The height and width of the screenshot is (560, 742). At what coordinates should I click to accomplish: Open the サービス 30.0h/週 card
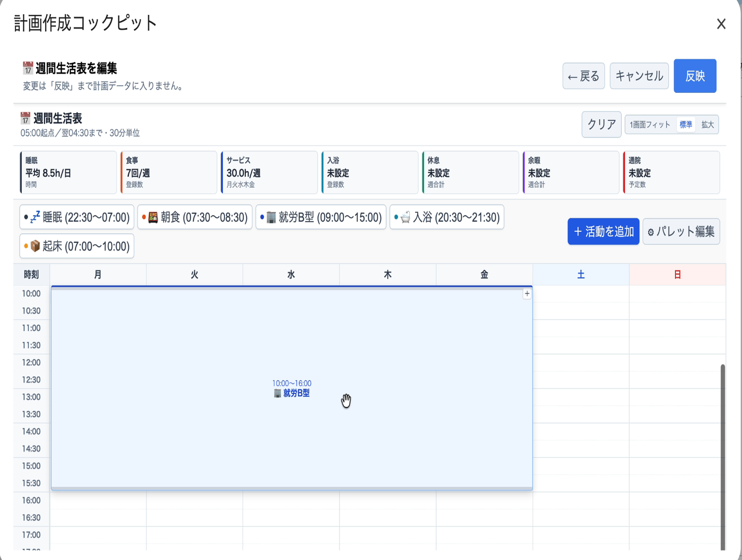(x=269, y=173)
